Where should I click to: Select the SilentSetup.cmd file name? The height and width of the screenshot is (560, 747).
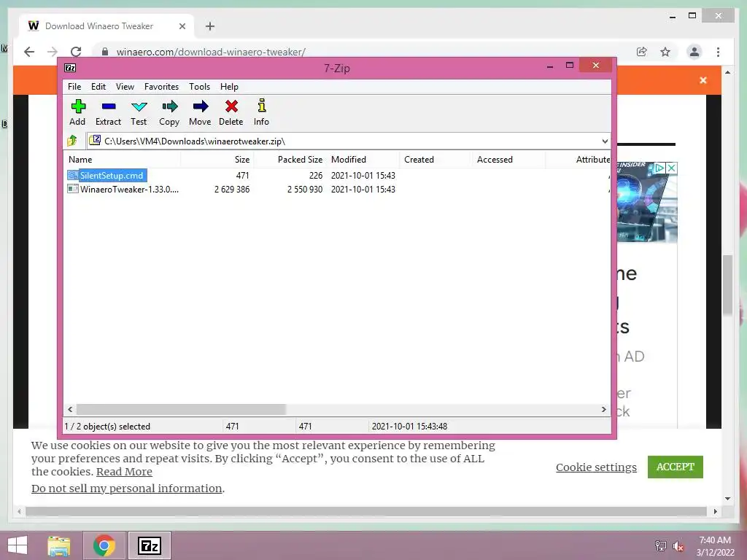pos(112,175)
